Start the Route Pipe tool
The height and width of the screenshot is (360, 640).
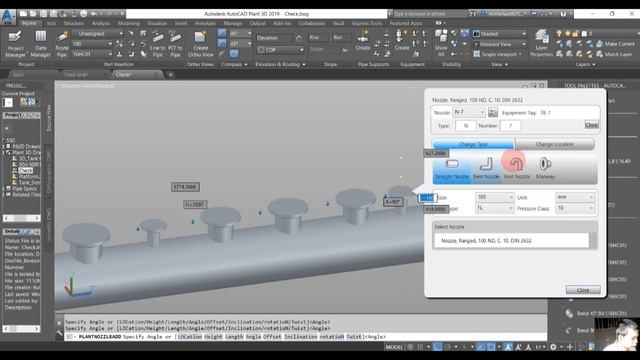(x=62, y=44)
